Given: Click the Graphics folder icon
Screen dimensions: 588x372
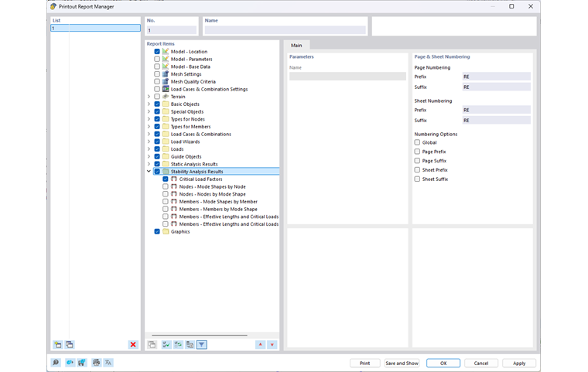Looking at the screenshot, I should coord(166,231).
